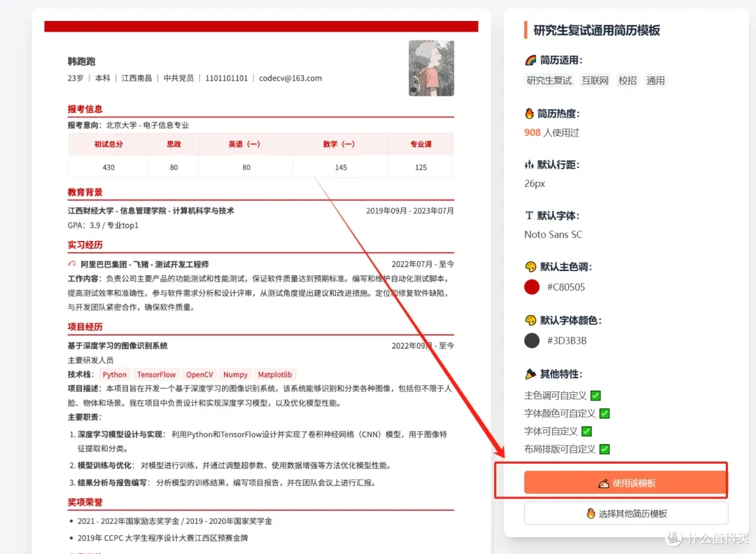
Task: Select the 互联网 tag
Action: pos(595,81)
